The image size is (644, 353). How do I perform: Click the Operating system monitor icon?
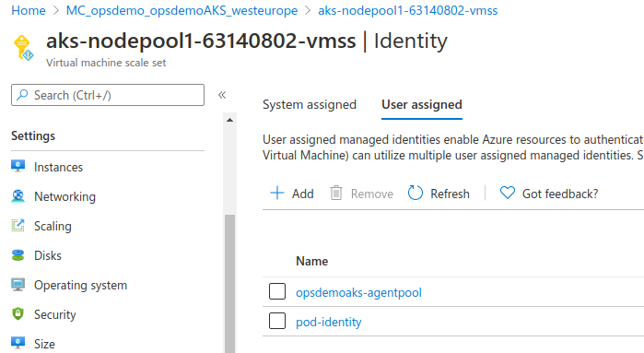(18, 285)
